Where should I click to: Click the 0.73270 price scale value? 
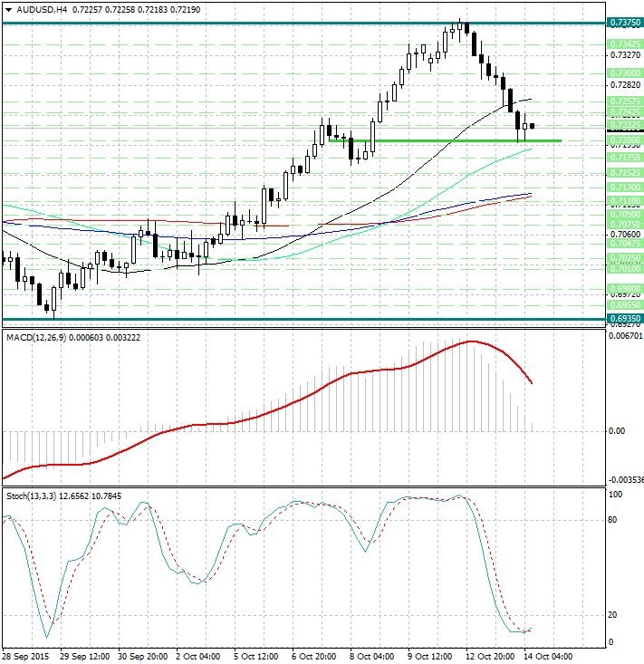click(x=625, y=55)
